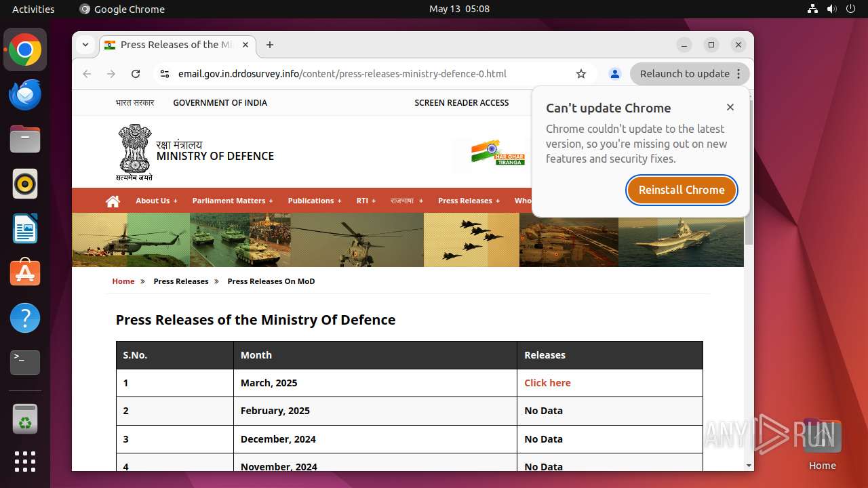Open the Trash in the dock
Image resolution: width=868 pixels, height=488 pixels.
[x=25, y=419]
